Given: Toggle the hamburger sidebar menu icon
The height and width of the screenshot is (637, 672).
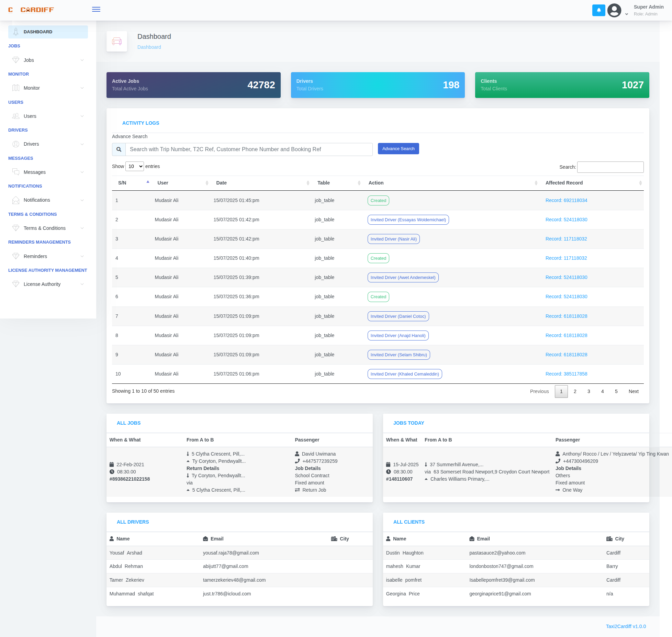Looking at the screenshot, I should pos(96,9).
